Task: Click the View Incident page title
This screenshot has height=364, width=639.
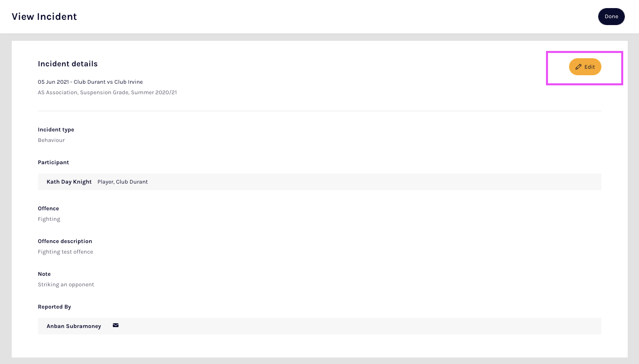Action: coord(44,17)
